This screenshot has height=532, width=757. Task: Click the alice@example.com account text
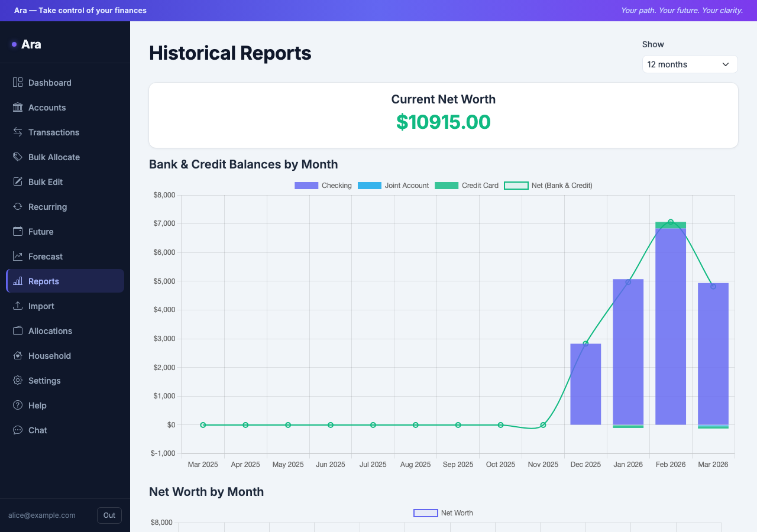pyautogui.click(x=42, y=515)
